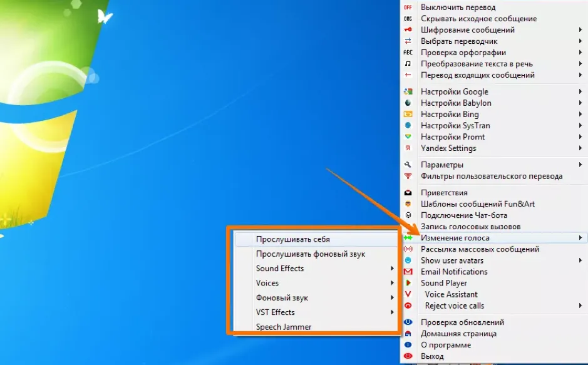Click the Promt settings icon

click(408, 136)
